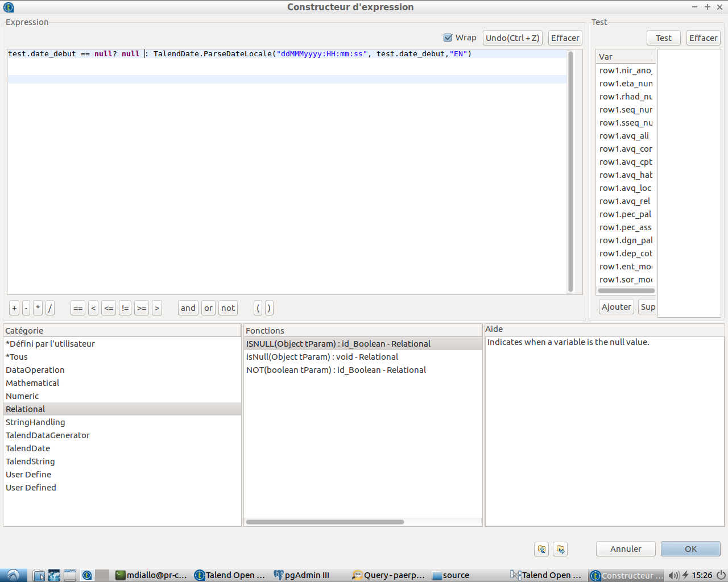Click the expression editor vertical scrollbar
Viewport: 728px width, 582px height.
(x=570, y=172)
